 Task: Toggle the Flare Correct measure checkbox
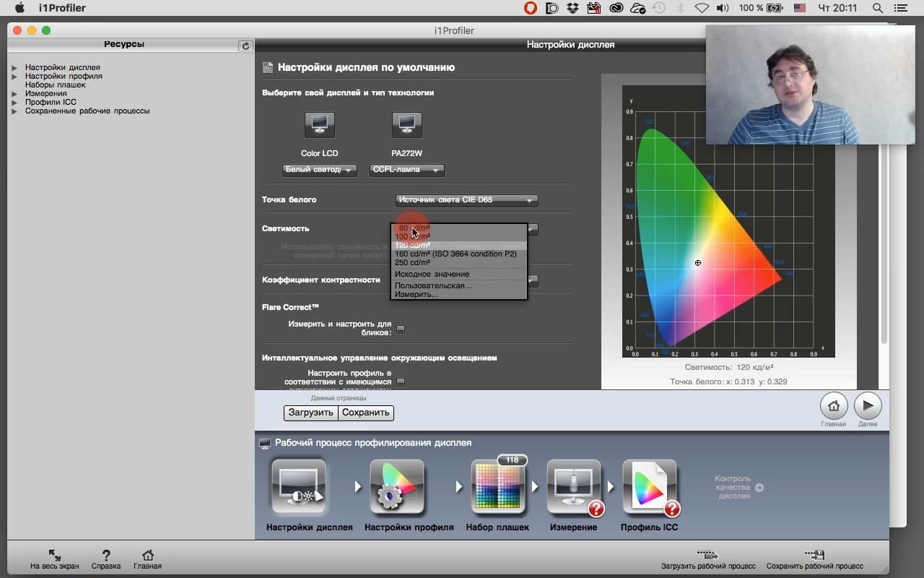[x=401, y=329]
